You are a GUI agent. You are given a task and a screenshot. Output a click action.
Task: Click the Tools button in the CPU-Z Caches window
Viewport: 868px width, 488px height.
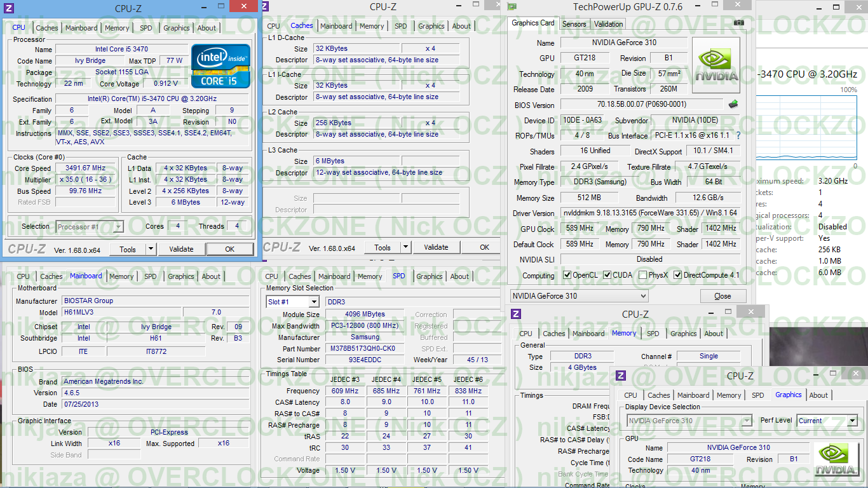coord(383,248)
